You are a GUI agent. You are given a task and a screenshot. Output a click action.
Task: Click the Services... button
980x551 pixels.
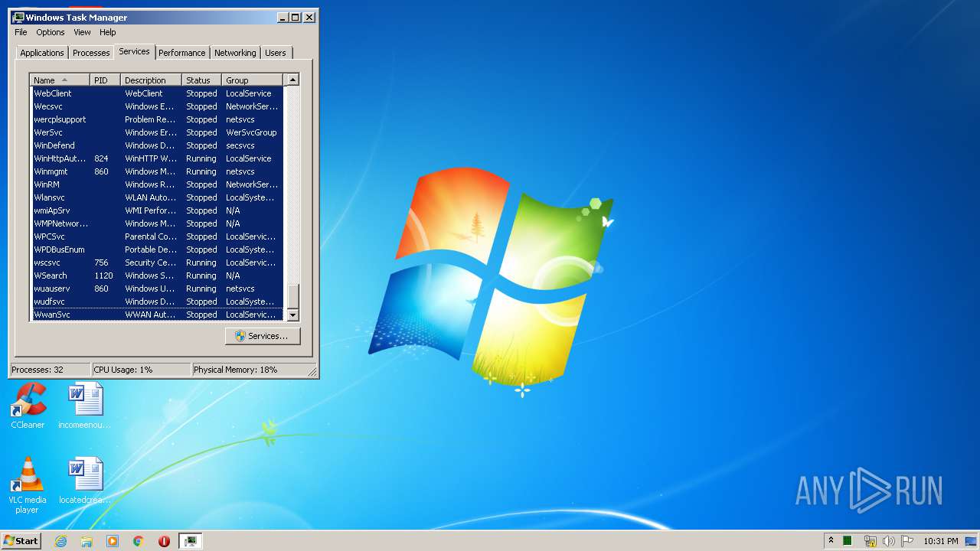pyautogui.click(x=263, y=336)
